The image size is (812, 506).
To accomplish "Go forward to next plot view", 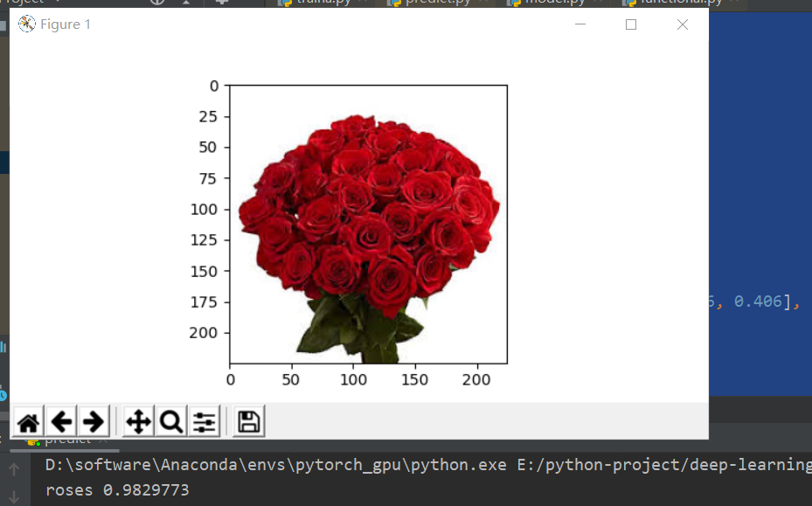I will 94,421.
